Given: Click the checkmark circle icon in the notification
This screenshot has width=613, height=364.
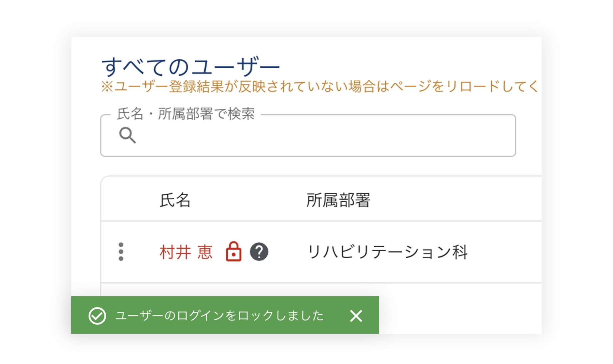Looking at the screenshot, I should coord(97,315).
